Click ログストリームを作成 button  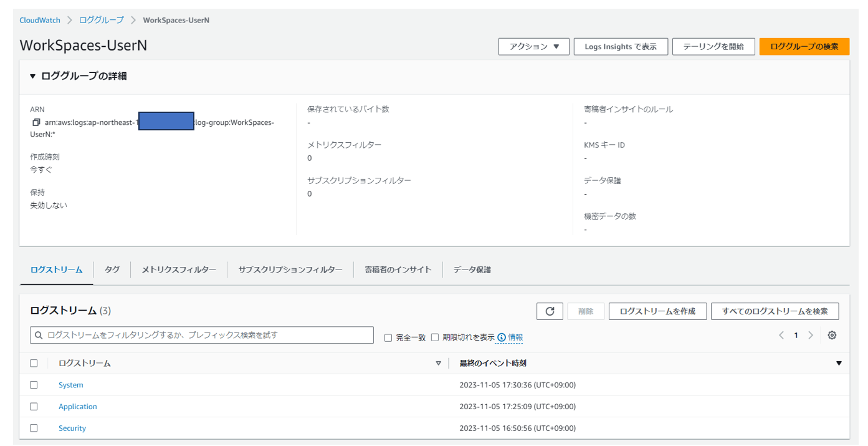[x=657, y=311]
